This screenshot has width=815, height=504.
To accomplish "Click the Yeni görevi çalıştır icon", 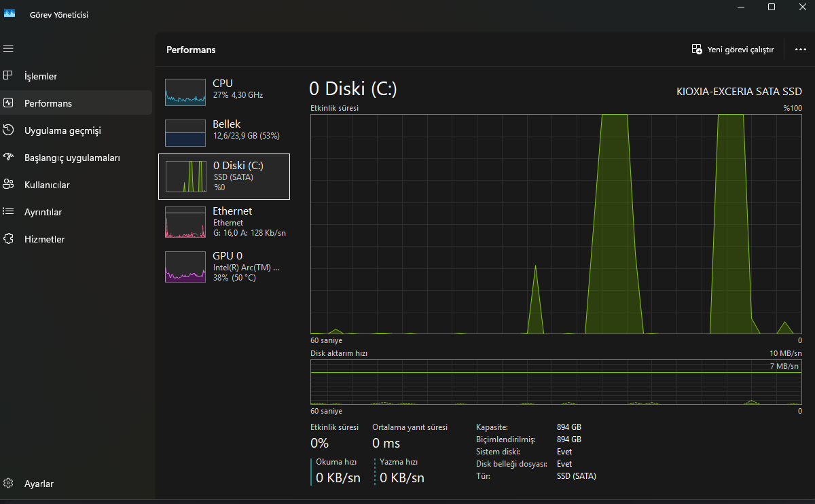I will click(x=697, y=49).
